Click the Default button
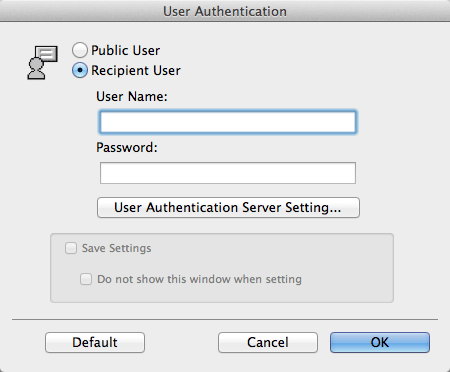Image resolution: width=450 pixels, height=372 pixels. pyautogui.click(x=95, y=342)
